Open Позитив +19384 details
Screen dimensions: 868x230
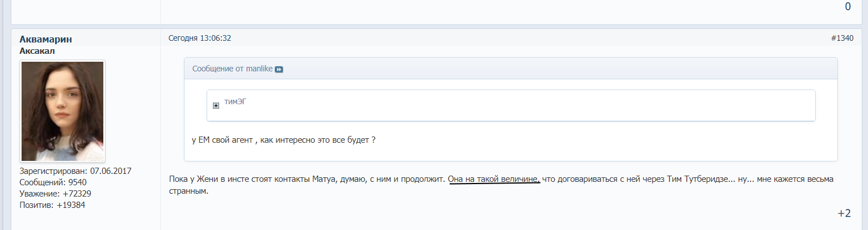[x=52, y=205]
